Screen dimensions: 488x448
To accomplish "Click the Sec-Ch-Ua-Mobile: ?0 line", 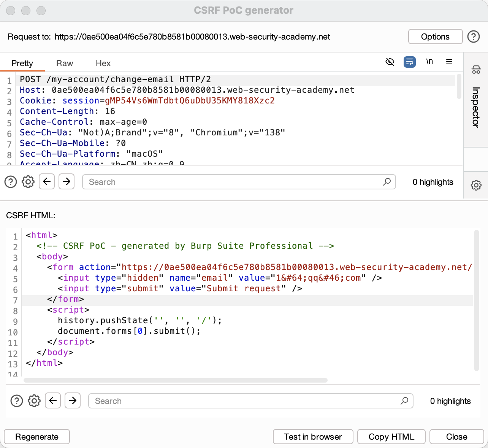I will point(73,143).
